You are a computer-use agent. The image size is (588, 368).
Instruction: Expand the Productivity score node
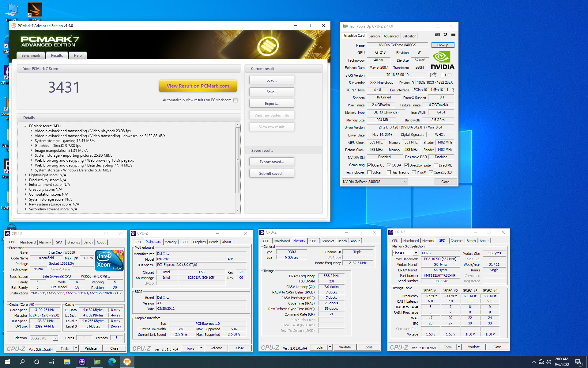coord(25,180)
